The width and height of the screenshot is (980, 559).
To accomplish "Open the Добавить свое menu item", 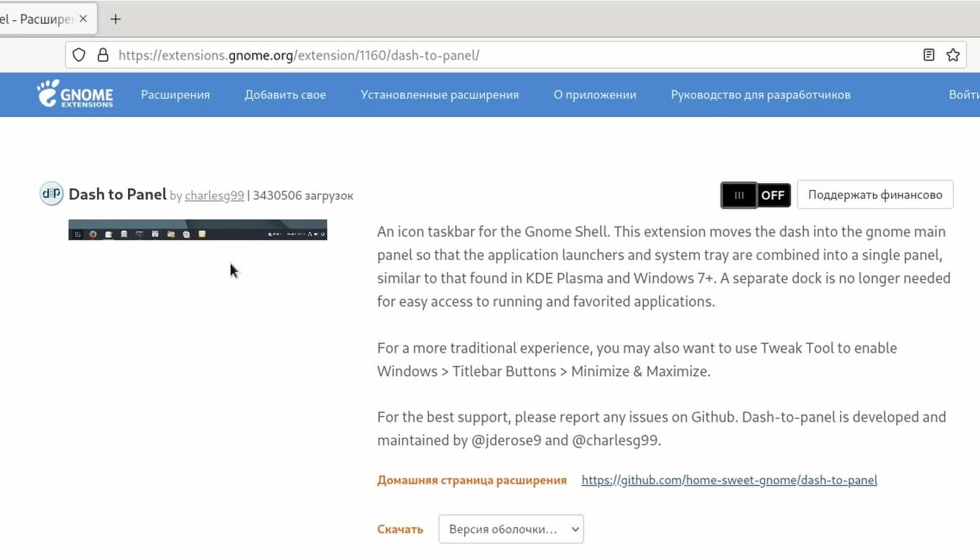I will coord(285,95).
